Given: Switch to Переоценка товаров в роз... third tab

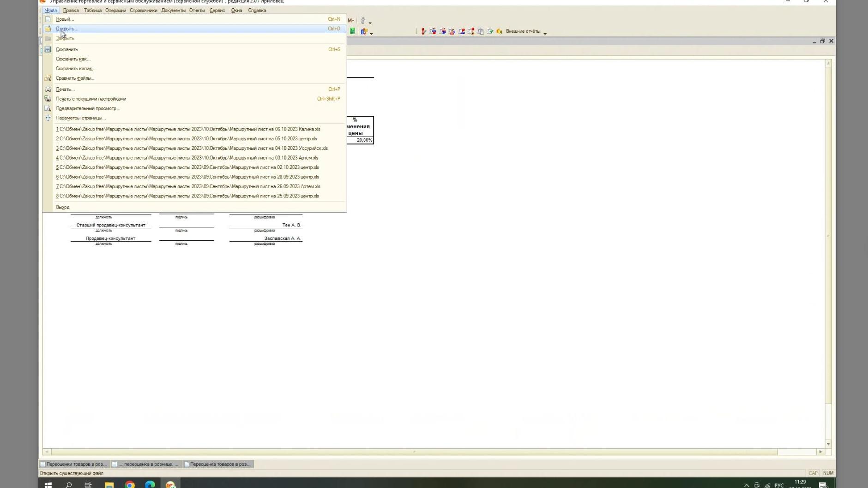Looking at the screenshot, I should pos(217,464).
